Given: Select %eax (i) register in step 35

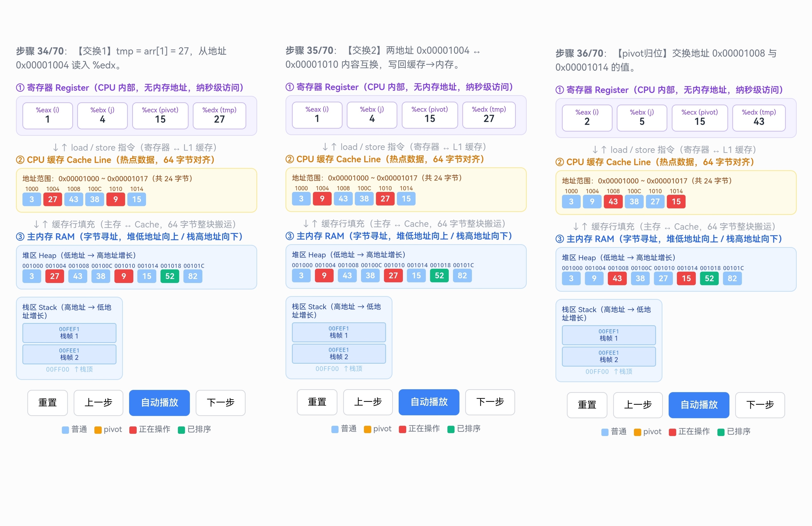Looking at the screenshot, I should tap(317, 115).
